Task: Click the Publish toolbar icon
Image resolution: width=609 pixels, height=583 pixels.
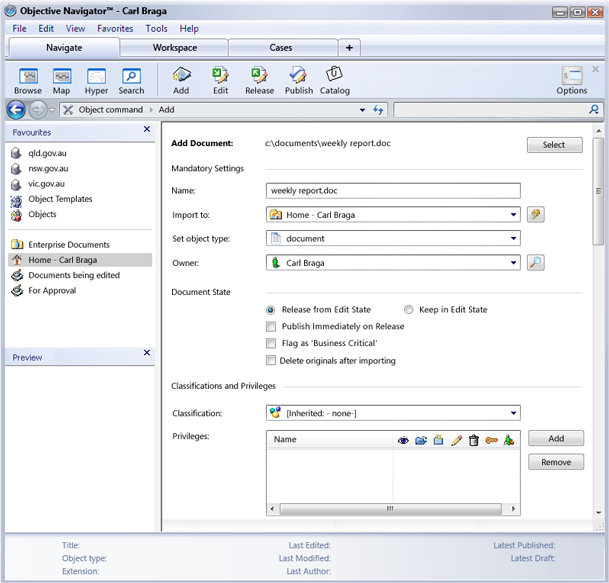Action: tap(299, 80)
